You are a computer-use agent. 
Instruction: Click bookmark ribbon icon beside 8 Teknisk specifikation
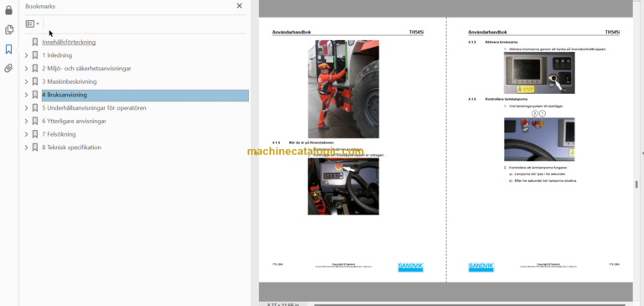tap(35, 147)
